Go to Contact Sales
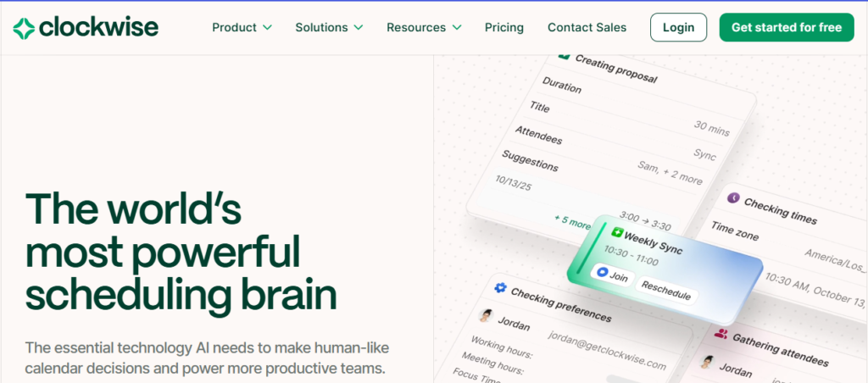 [587, 27]
